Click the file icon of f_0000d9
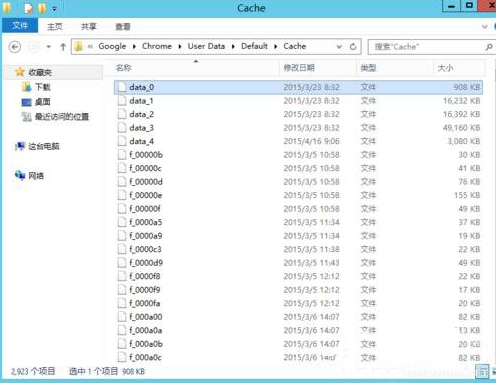 pos(122,263)
